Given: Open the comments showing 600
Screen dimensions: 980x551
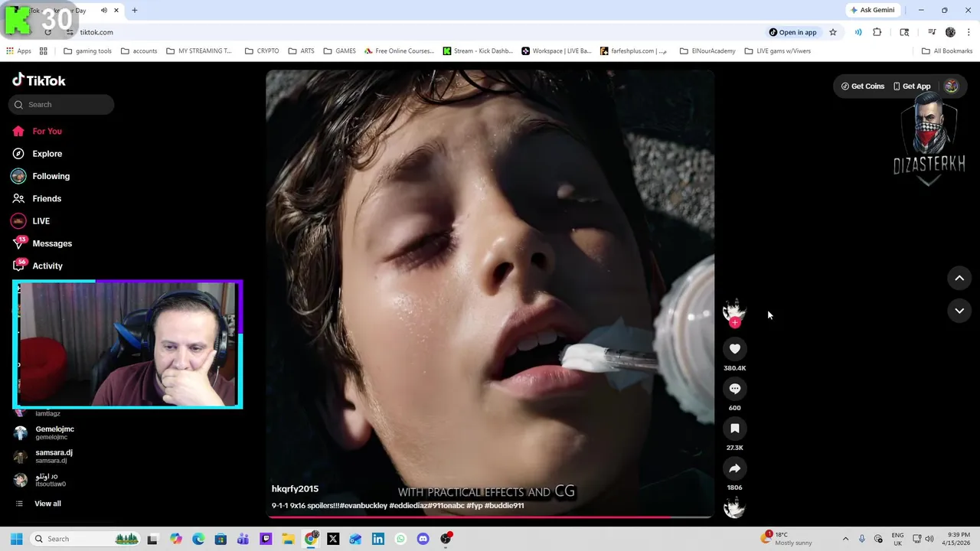Looking at the screenshot, I should coord(734,389).
